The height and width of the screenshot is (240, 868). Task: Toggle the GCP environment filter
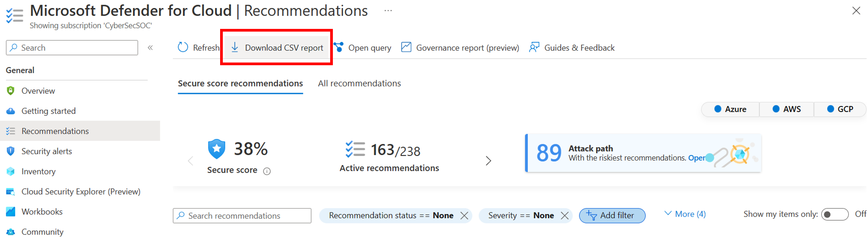[x=840, y=109]
